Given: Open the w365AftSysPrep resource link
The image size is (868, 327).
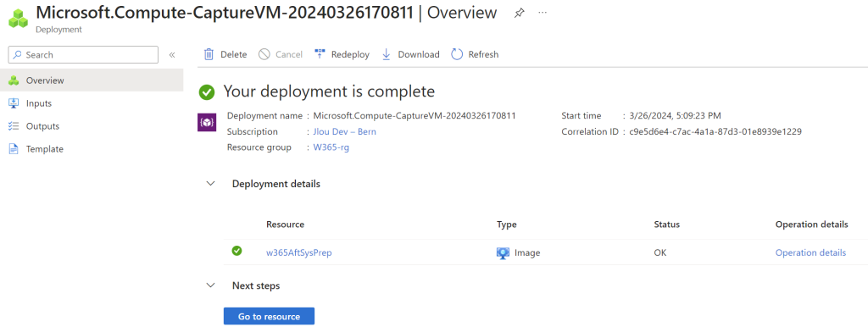Looking at the screenshot, I should [x=299, y=252].
